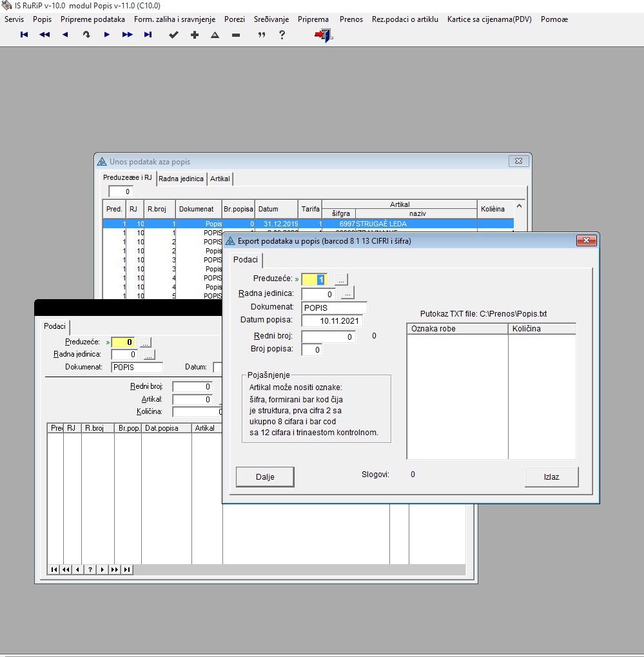Screen dimensions: 644x657
Task: Open the Sređivanje menu
Action: click(x=271, y=19)
